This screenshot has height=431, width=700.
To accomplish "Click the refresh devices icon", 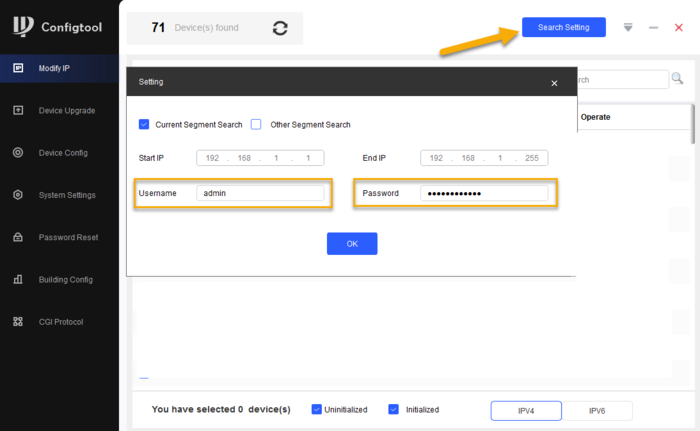I will coord(280,28).
